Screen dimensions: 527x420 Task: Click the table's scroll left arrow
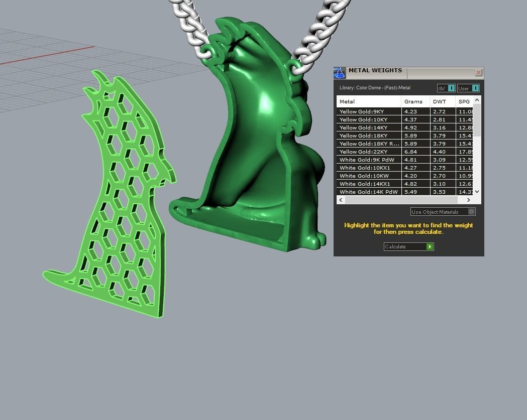pos(341,200)
